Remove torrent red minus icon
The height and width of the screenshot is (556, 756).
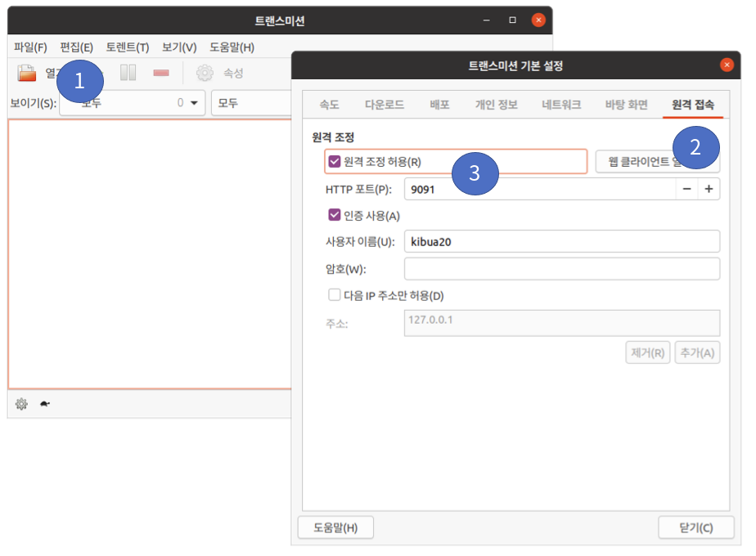coord(161,73)
